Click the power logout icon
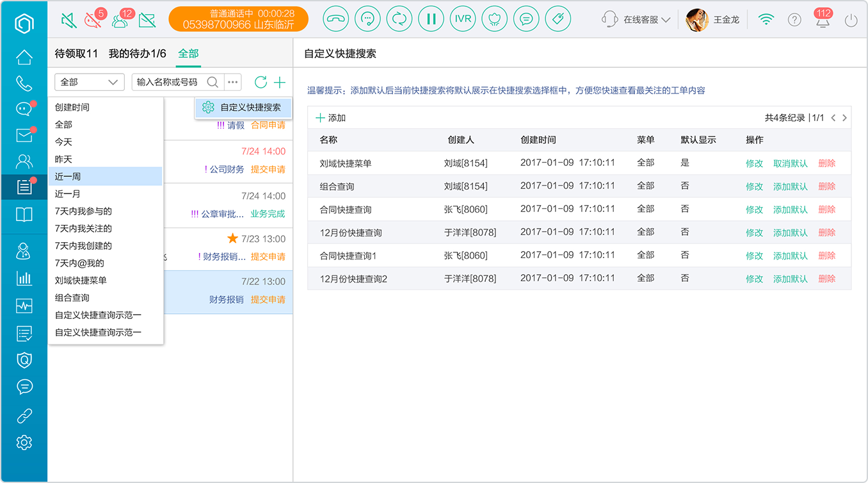 tap(851, 20)
